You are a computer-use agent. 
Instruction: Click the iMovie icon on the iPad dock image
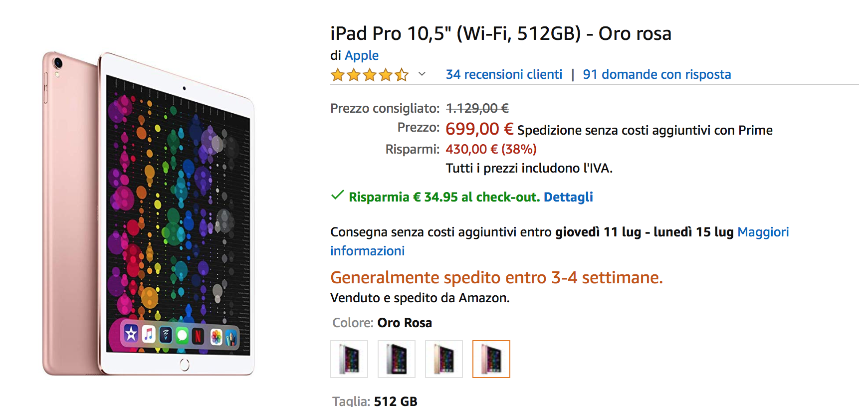(x=130, y=334)
